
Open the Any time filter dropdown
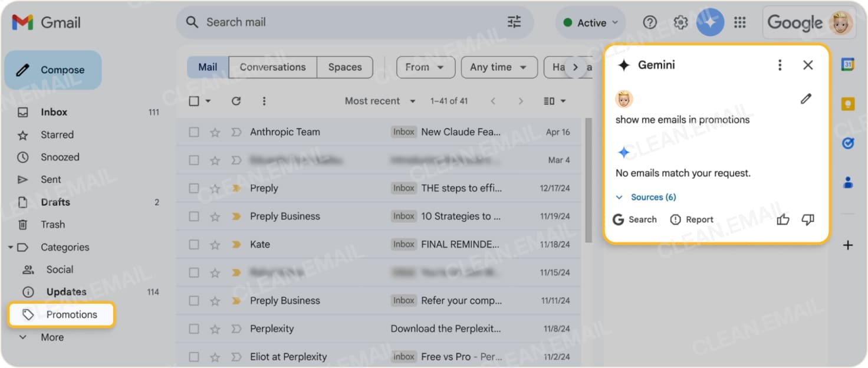(499, 67)
